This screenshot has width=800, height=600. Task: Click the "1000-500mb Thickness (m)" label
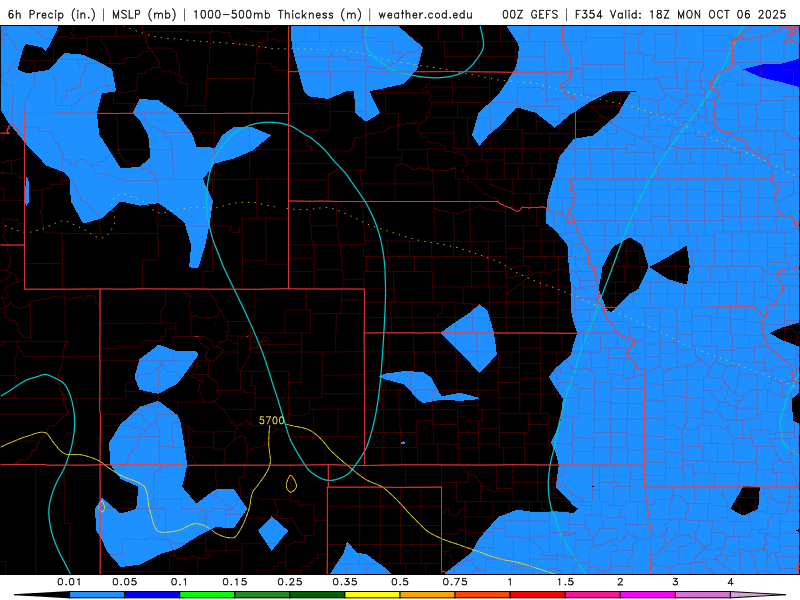[x=277, y=14]
